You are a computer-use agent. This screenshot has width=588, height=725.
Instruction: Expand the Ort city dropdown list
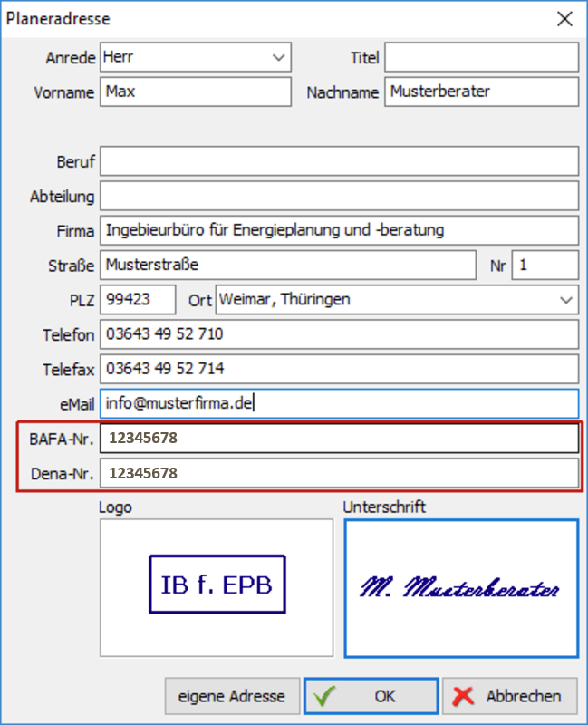click(x=566, y=299)
